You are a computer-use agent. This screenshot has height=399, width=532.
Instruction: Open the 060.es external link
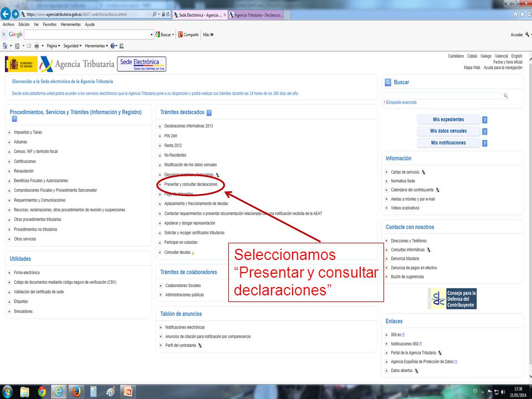[x=396, y=335]
